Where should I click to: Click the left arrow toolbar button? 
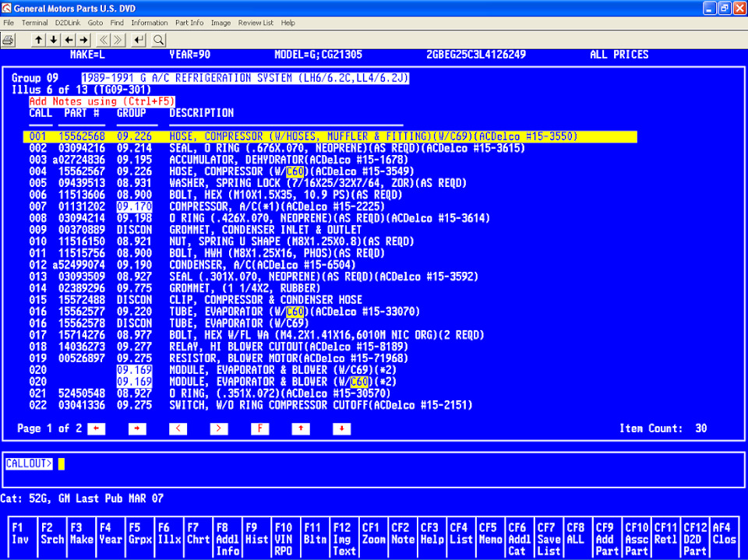click(69, 40)
